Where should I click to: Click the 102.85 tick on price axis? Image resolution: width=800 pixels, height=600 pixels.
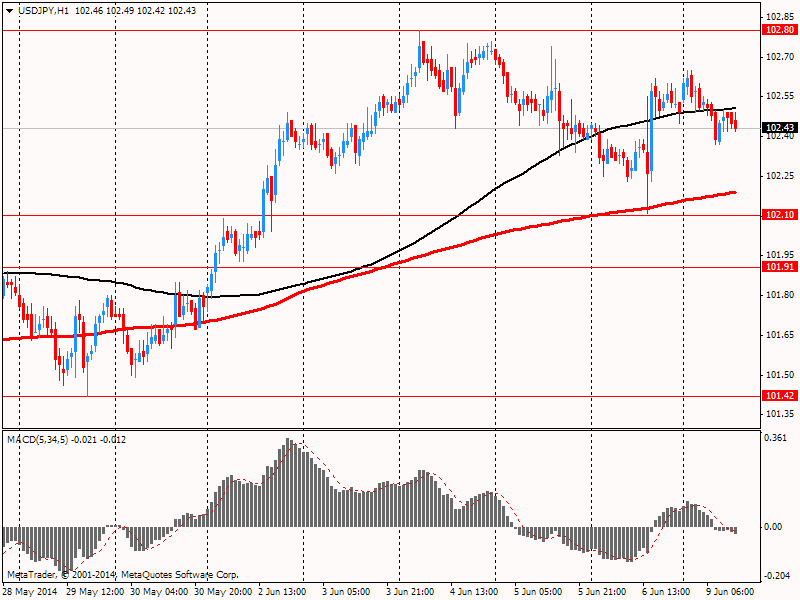779,17
